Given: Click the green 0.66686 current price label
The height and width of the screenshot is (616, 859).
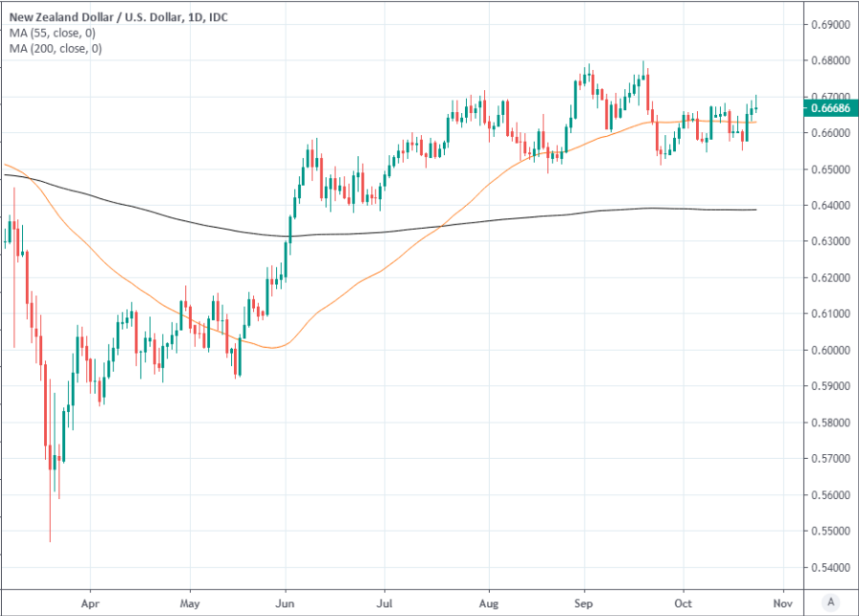Looking at the screenshot, I should coord(827,108).
